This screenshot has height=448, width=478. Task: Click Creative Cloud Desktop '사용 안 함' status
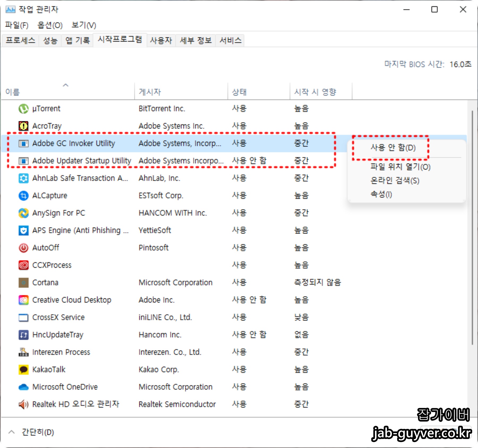[249, 300]
